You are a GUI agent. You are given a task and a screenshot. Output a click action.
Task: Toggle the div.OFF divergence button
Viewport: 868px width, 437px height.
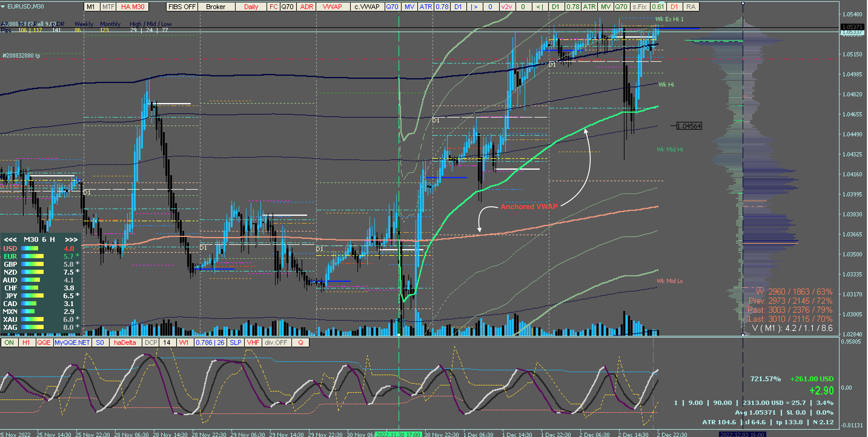[276, 342]
